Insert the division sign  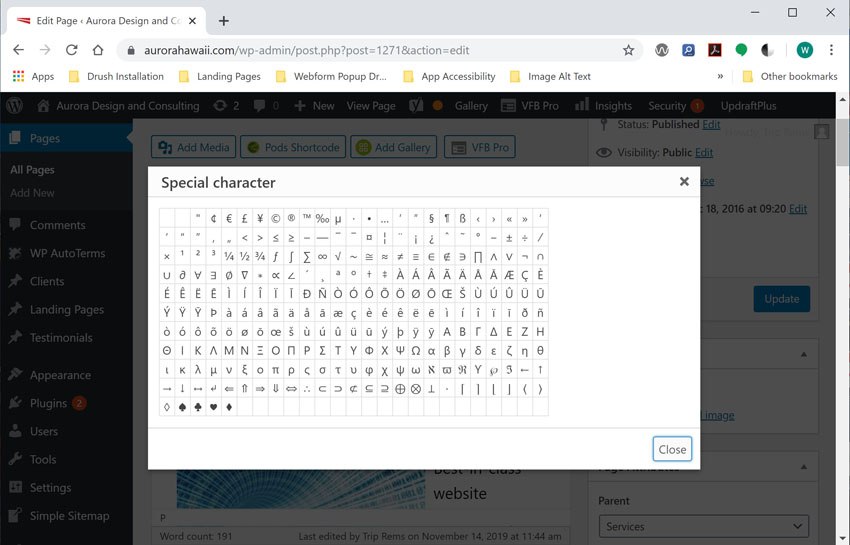pos(525,238)
